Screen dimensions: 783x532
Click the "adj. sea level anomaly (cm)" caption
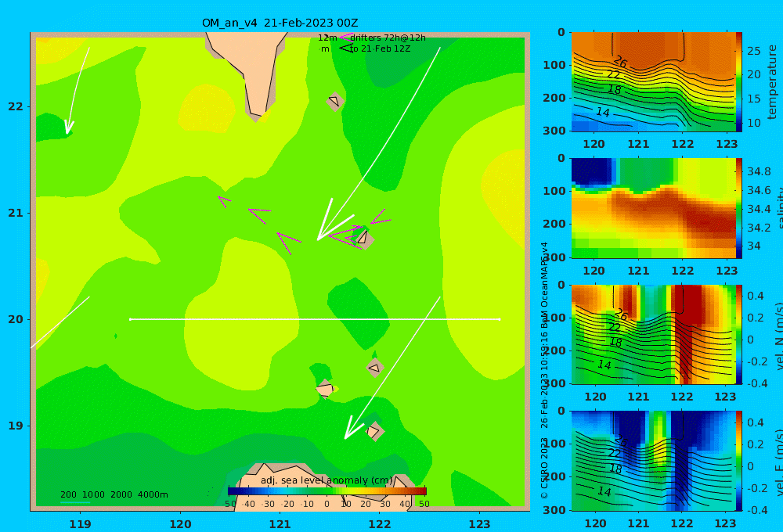(327, 480)
